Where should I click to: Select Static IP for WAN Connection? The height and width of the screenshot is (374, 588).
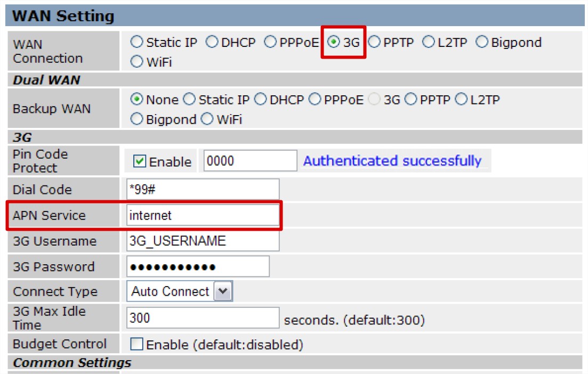coord(137,43)
